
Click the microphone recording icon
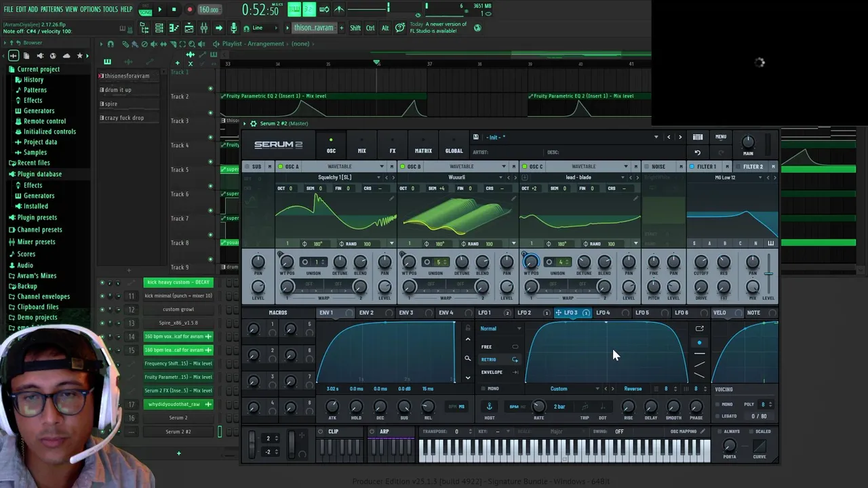click(x=234, y=28)
